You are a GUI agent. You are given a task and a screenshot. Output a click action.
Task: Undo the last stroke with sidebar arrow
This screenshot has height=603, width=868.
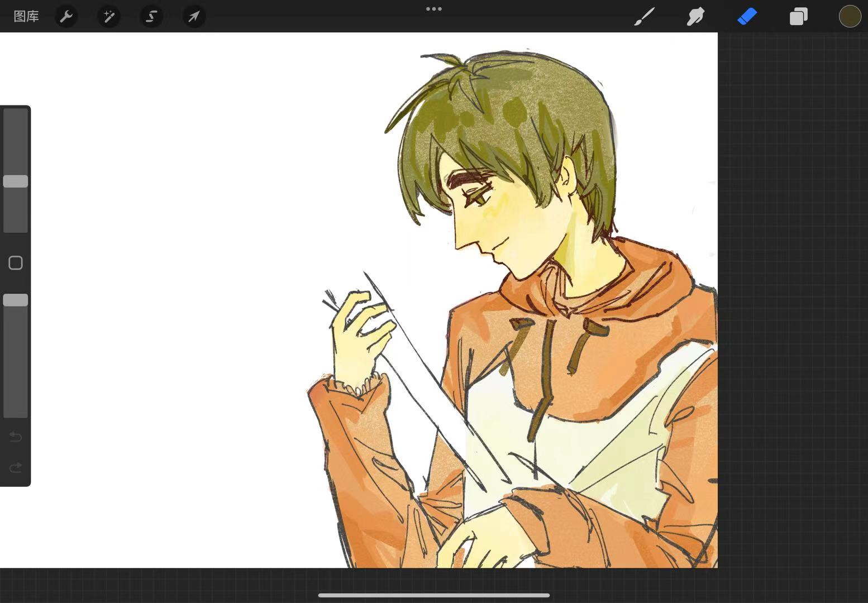tap(16, 437)
